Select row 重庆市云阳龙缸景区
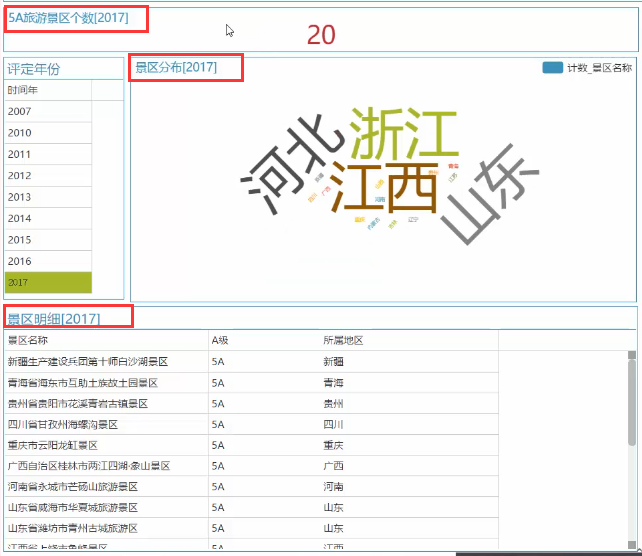 tap(251, 445)
